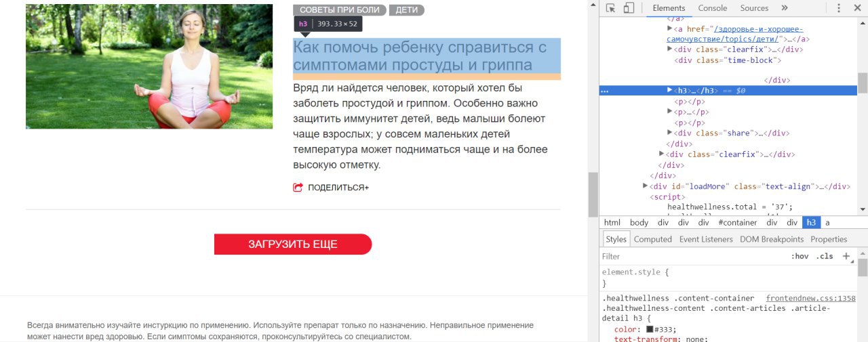868x342 pixels.
Task: Toggle the device toolbar icon
Action: coord(629,8)
